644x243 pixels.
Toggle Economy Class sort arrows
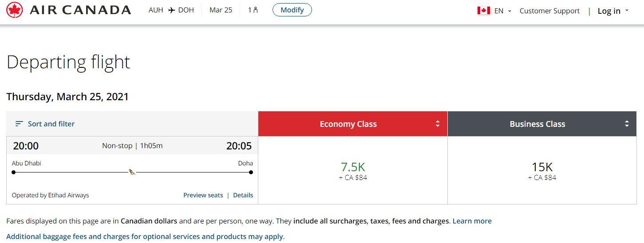point(438,124)
